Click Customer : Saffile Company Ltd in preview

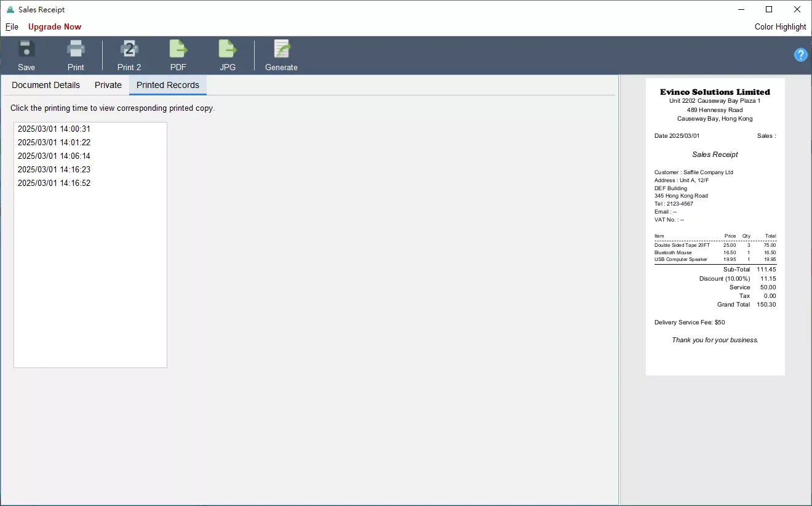(x=694, y=172)
